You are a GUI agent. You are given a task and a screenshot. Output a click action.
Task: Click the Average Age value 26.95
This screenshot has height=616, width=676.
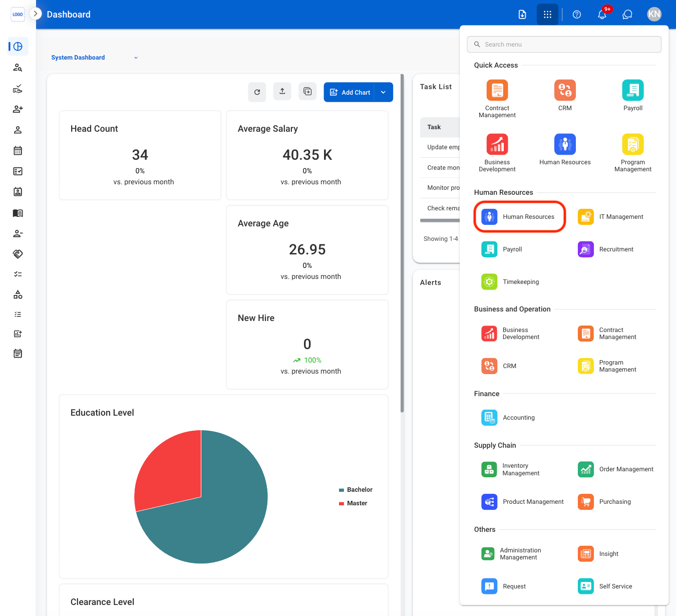point(307,249)
